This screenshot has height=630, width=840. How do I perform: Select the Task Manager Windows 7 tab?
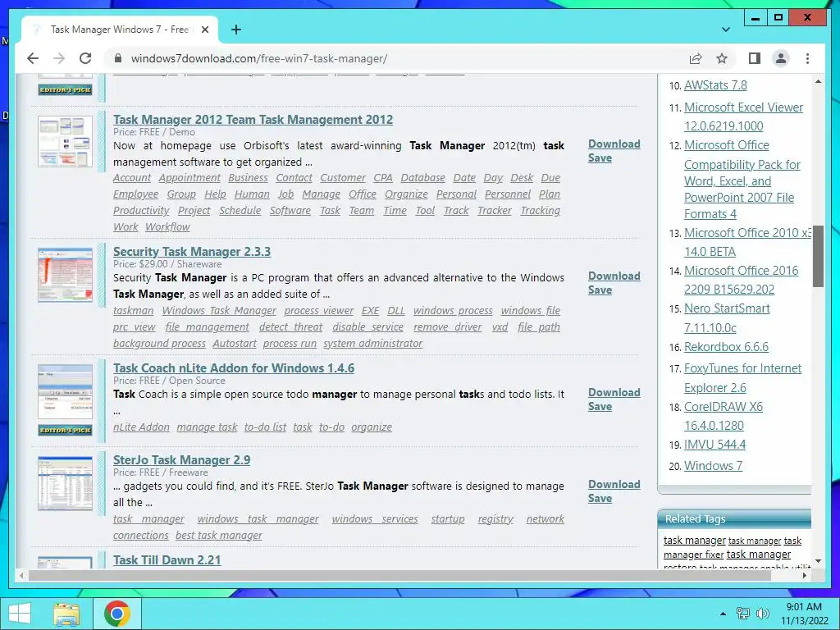point(119,30)
